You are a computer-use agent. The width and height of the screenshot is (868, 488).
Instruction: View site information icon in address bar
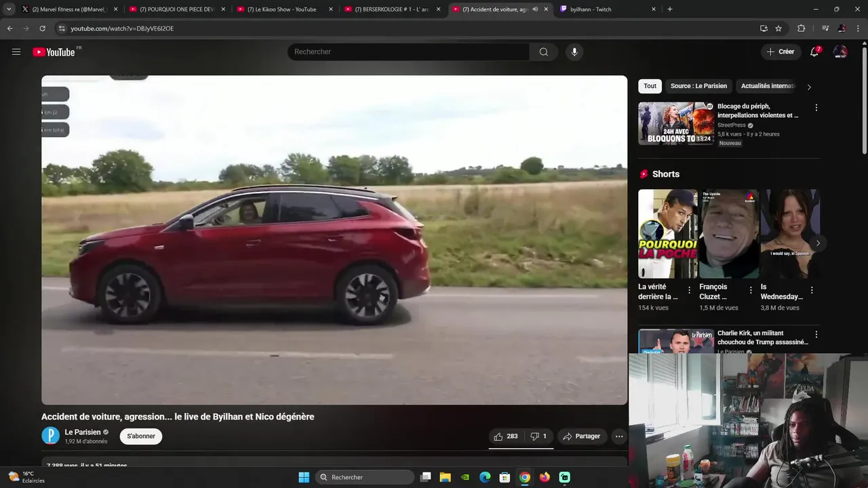[62, 28]
